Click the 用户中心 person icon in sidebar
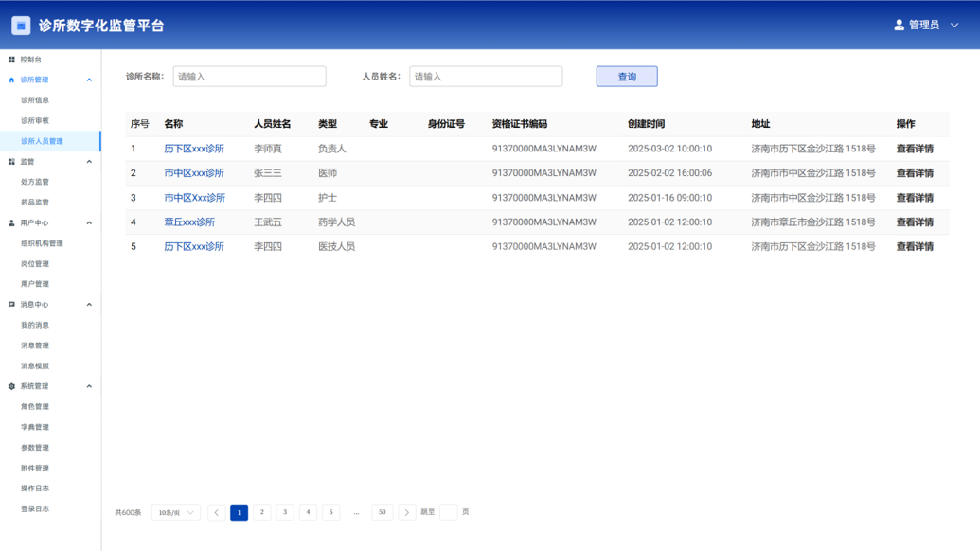Viewport: 980px width, 551px height. 11,223
